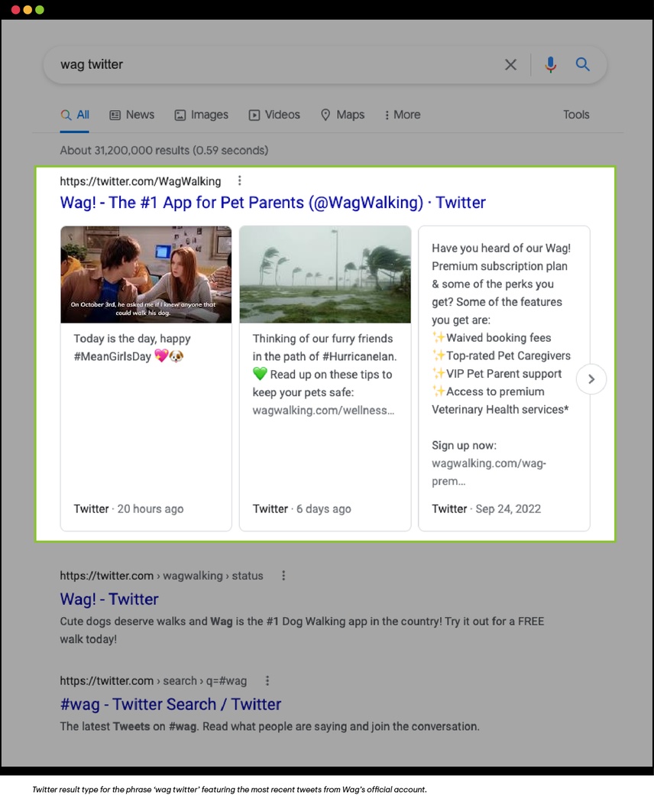The height and width of the screenshot is (812, 654).
Task: Expand additional result options under Tools
Action: 576,115
